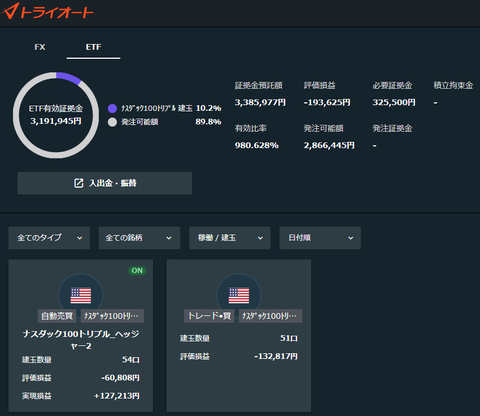
Task: Click the ETF有効証拠金 donut chart
Action: 56,115
